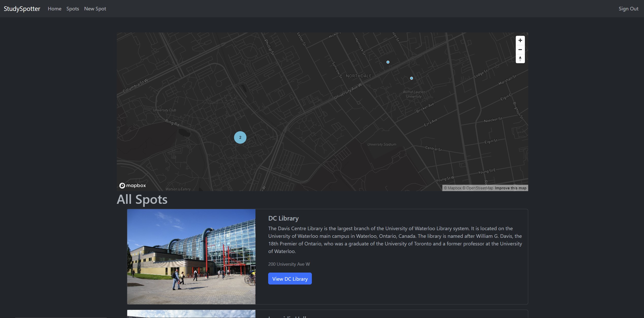644x318 pixels.
Task: Select the map point above Wilfrid Laurier University
Action: pyautogui.click(x=411, y=78)
